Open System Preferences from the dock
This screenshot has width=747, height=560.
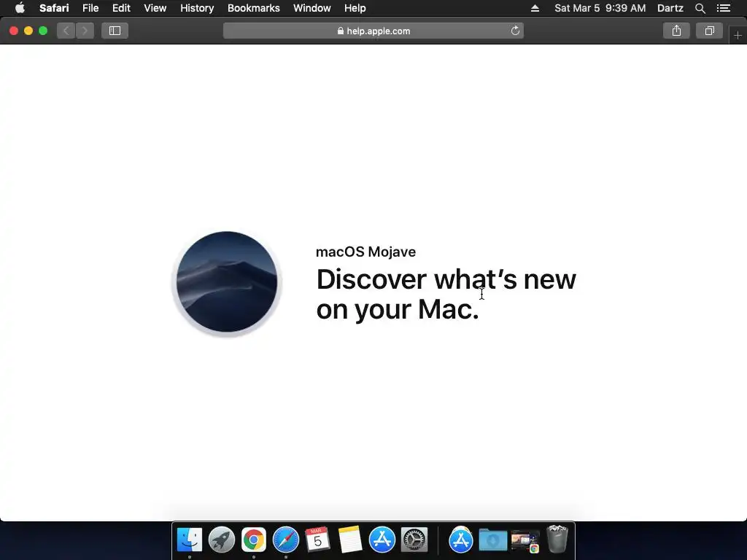414,540
